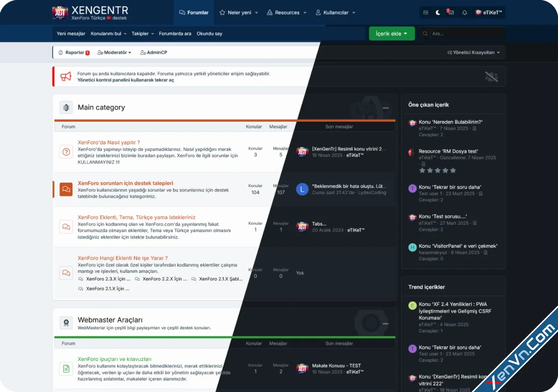Click the Main category icon
This screenshot has width=558, height=392.
66,107
